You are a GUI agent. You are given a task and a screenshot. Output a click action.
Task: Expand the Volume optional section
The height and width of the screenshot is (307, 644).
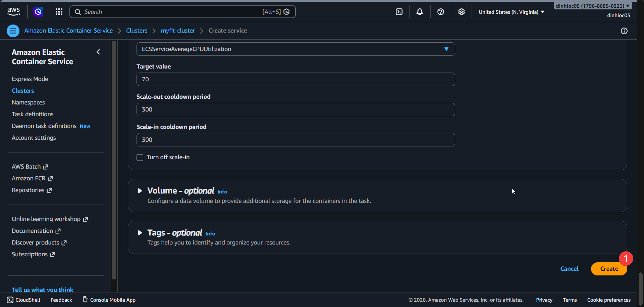coord(141,191)
